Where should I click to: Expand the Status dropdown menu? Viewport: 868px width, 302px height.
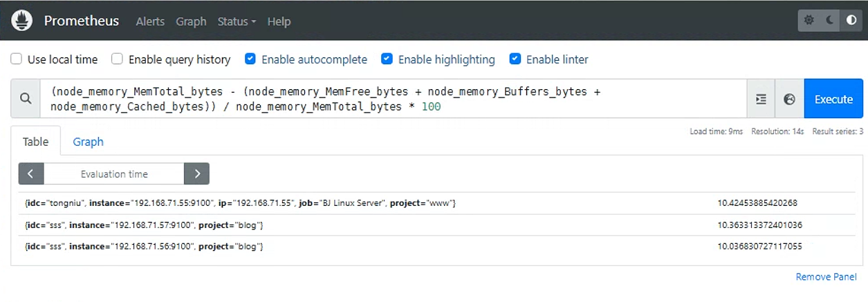point(237,21)
